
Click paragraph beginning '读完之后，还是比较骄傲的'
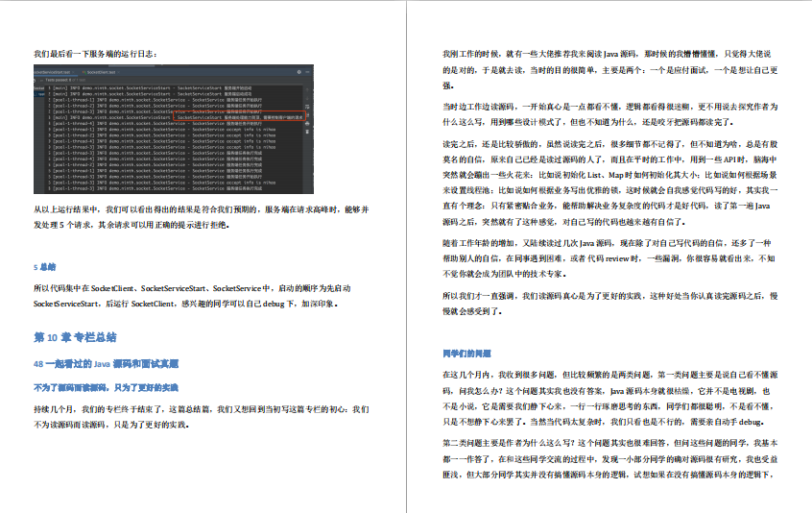click(610, 183)
